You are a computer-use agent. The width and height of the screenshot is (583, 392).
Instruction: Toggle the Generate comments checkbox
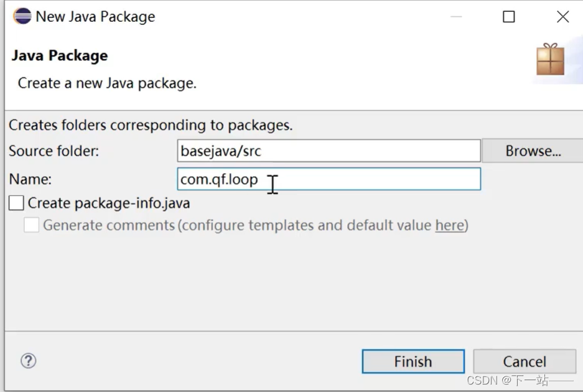[x=32, y=225]
